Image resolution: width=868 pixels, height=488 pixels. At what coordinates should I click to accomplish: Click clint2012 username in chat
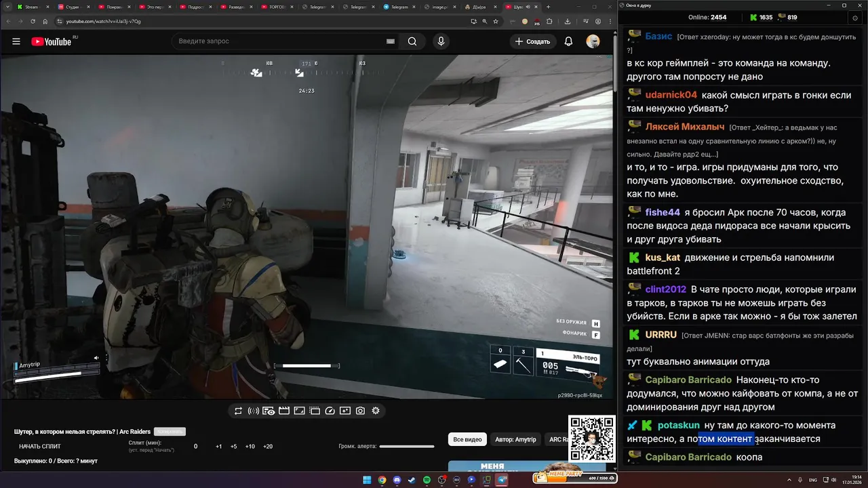(x=665, y=289)
